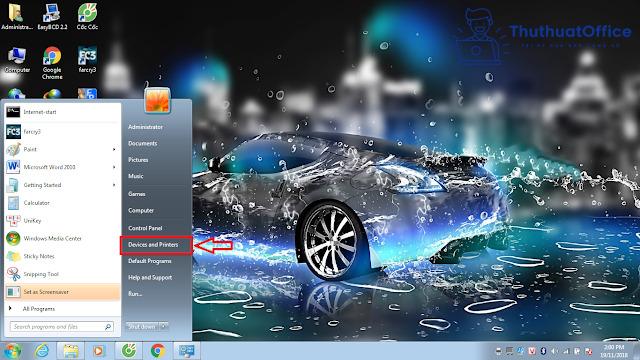Click the user account picture in Start menu
The image size is (640, 360).
click(157, 100)
